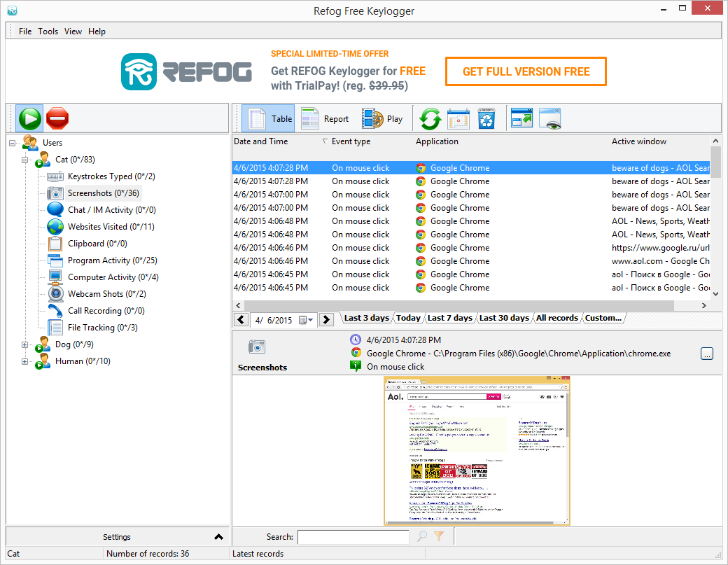
Task: Select the Computer Activity monitor icon
Action: pyautogui.click(x=55, y=277)
